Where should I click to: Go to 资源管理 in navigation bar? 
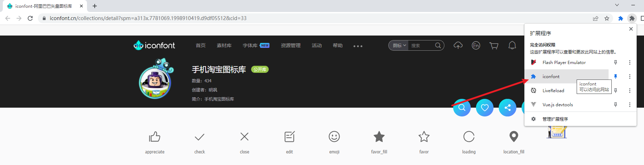(291, 45)
